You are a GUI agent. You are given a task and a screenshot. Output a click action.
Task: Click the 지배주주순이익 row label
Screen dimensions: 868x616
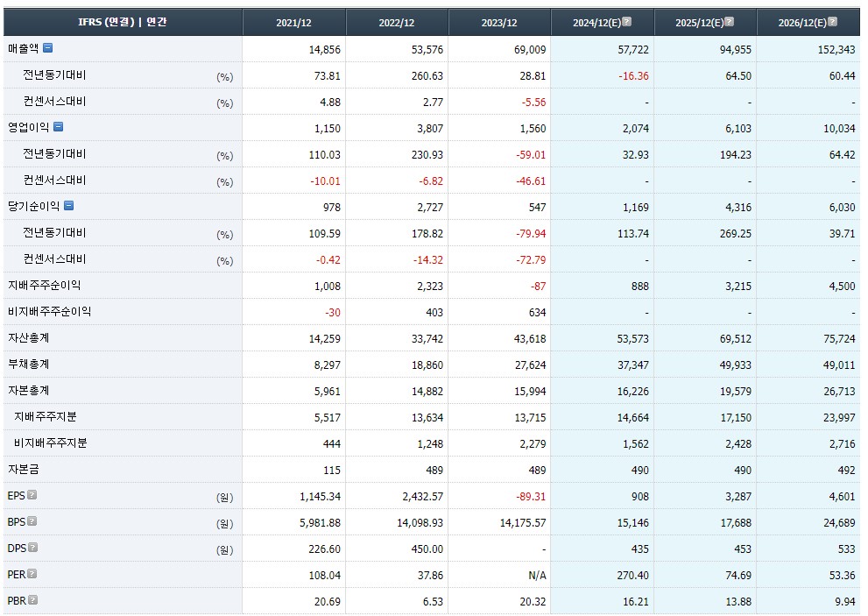click(x=44, y=285)
